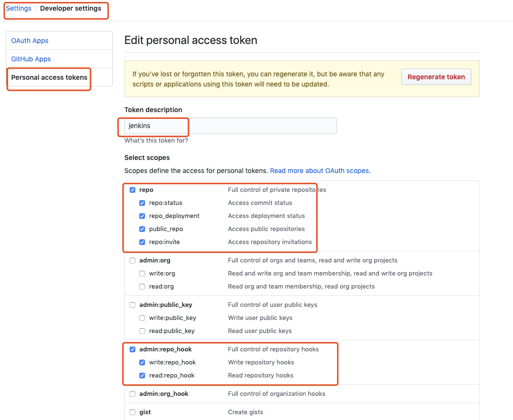Check the read:org checkbox
The width and height of the screenshot is (513, 420).
pyautogui.click(x=142, y=287)
